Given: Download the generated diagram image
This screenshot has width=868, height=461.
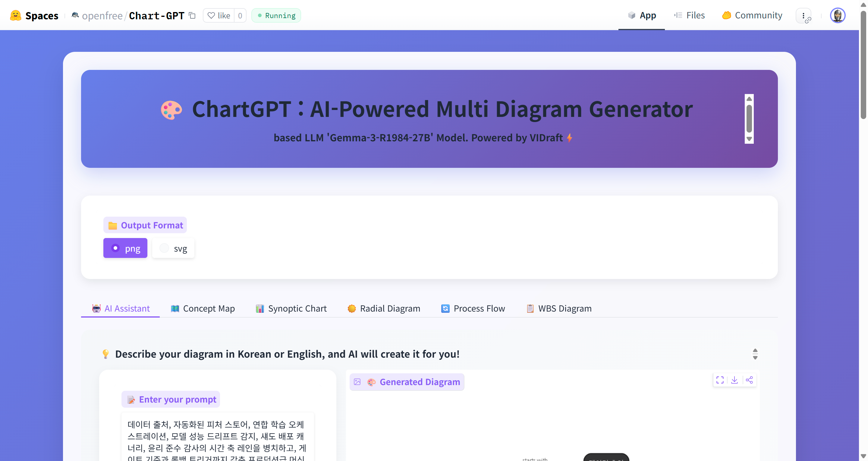Looking at the screenshot, I should pos(734,380).
